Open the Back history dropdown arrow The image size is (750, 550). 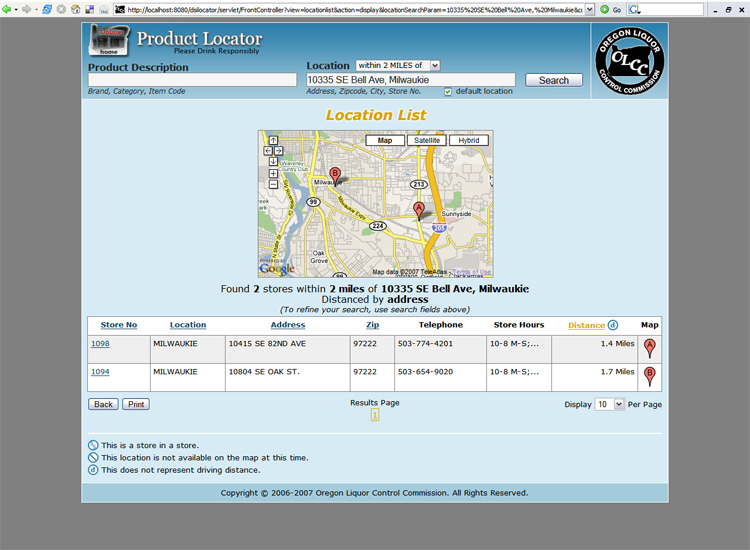coord(16,9)
